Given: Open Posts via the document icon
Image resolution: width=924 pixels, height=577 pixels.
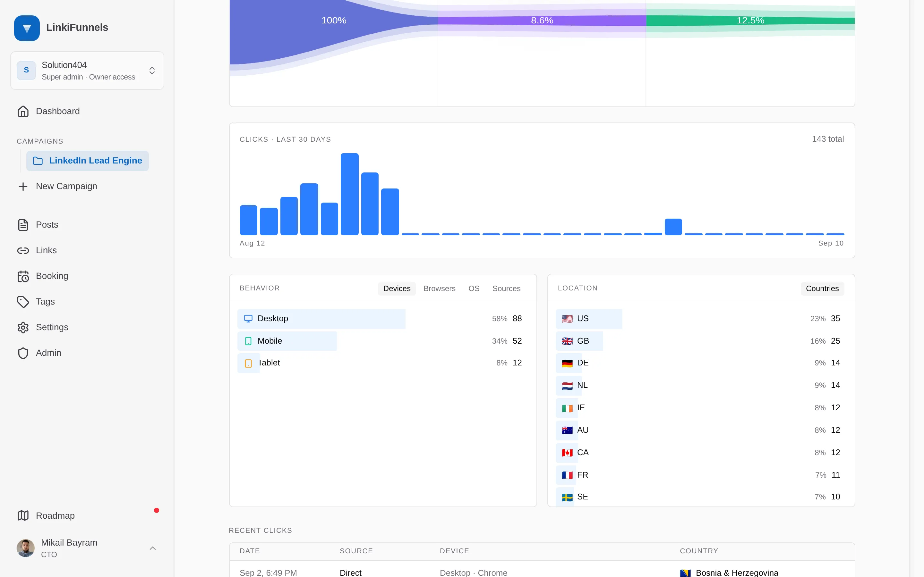Looking at the screenshot, I should [x=23, y=225].
